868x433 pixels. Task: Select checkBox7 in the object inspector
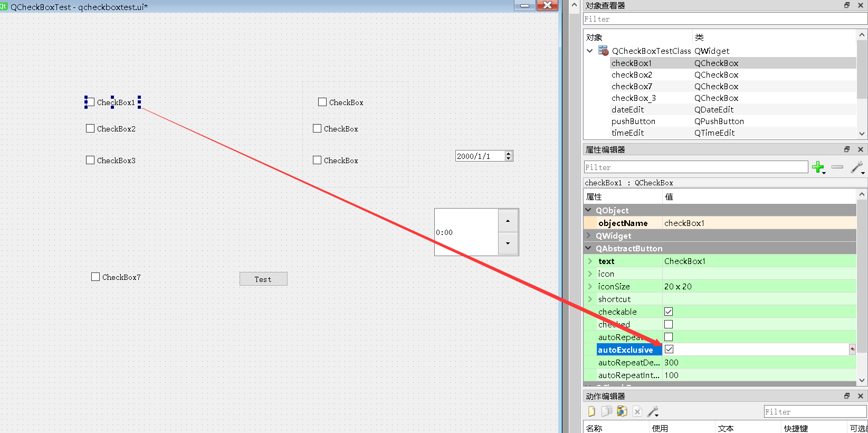[x=632, y=86]
